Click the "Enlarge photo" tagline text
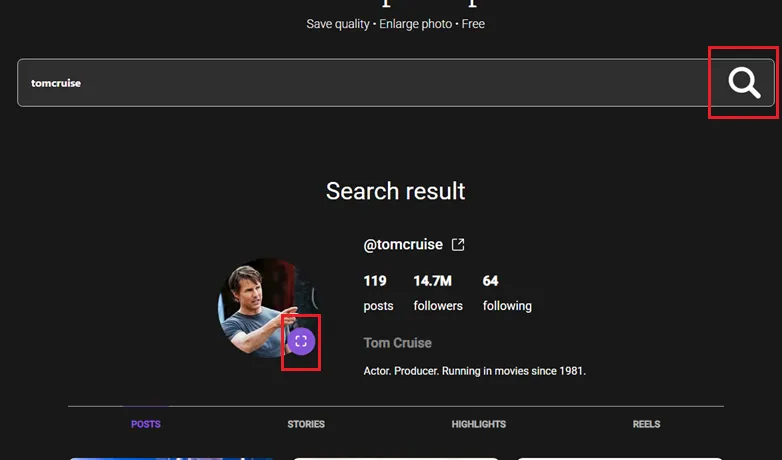This screenshot has width=782, height=460. pos(416,24)
